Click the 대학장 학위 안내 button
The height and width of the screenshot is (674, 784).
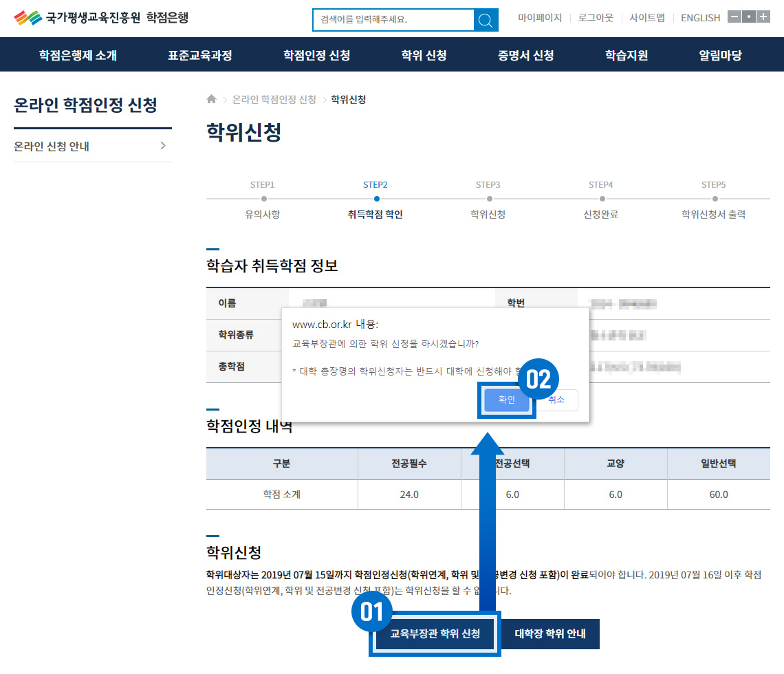550,633
